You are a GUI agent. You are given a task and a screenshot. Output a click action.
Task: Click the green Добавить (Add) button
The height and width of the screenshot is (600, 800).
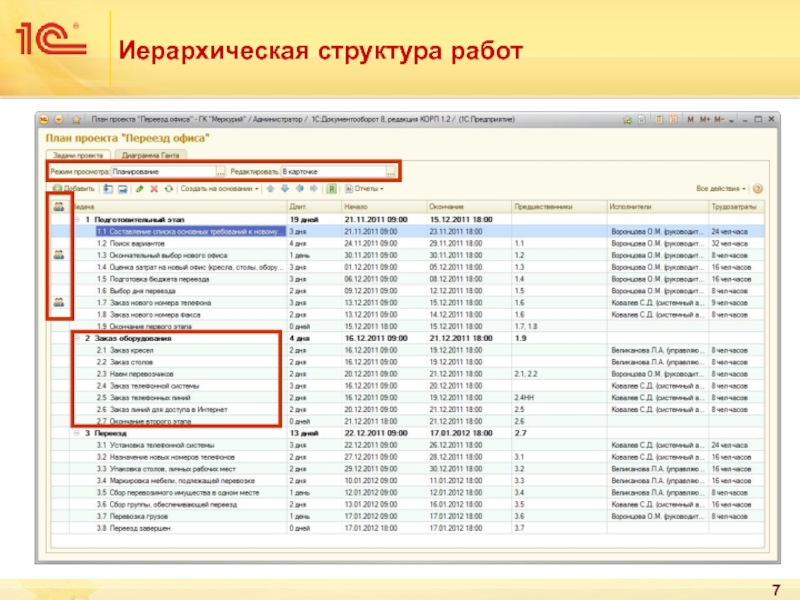72,188
